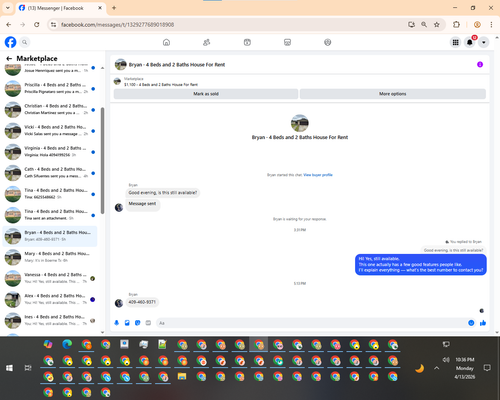500x400 pixels.
Task: Open conversation info purple icon
Action: [480, 64]
